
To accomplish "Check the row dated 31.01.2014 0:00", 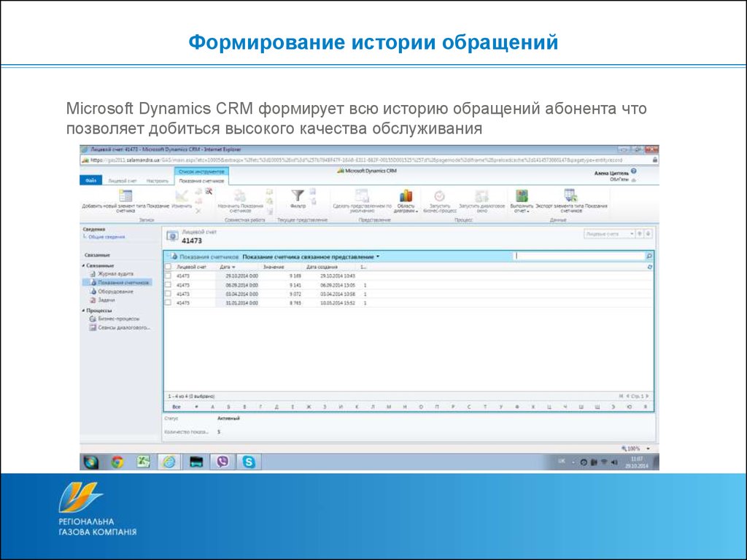I will [168, 303].
